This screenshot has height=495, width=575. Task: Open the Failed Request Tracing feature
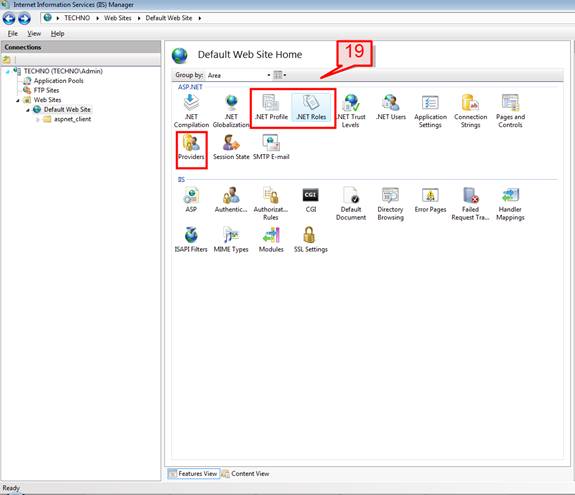pos(470,204)
